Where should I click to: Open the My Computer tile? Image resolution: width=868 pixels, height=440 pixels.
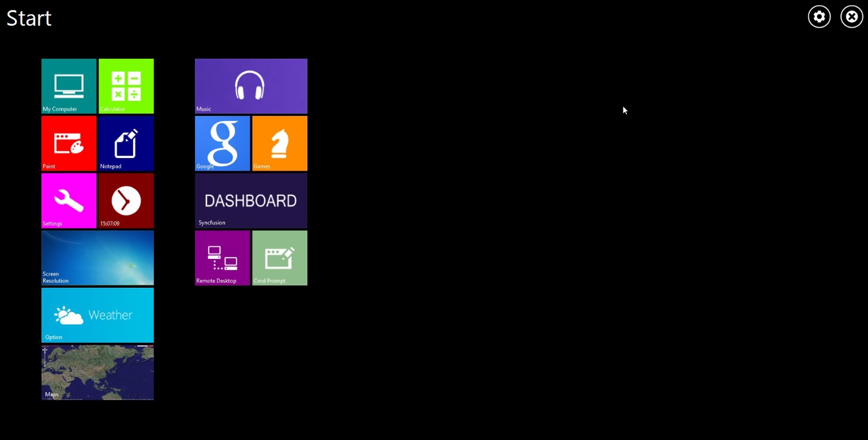pos(69,86)
